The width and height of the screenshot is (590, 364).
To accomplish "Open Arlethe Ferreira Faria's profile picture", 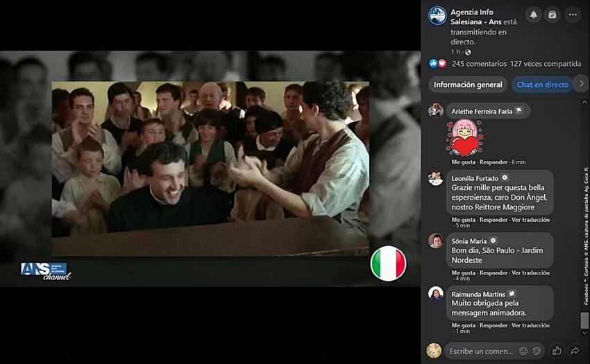I will tap(436, 110).
